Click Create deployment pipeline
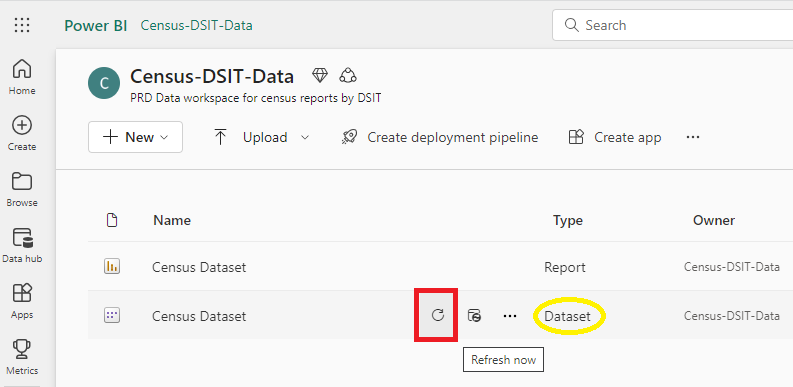 pyautogui.click(x=439, y=137)
